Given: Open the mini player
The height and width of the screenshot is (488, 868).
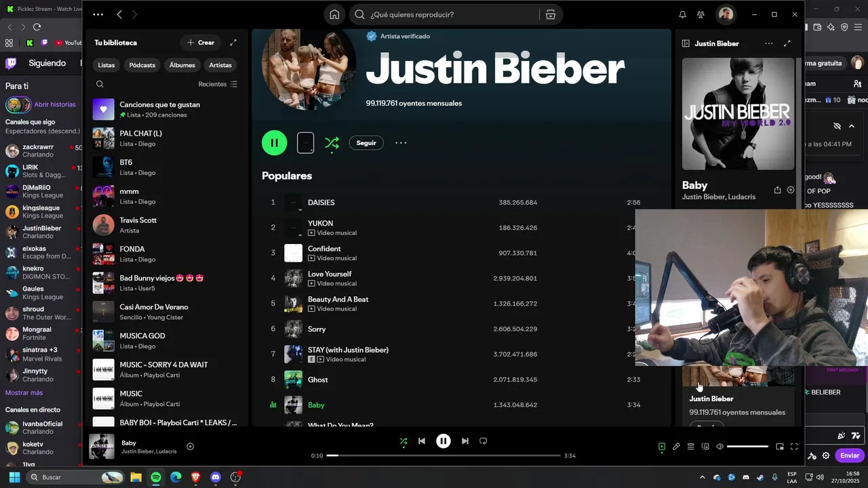Looking at the screenshot, I should click(780, 447).
